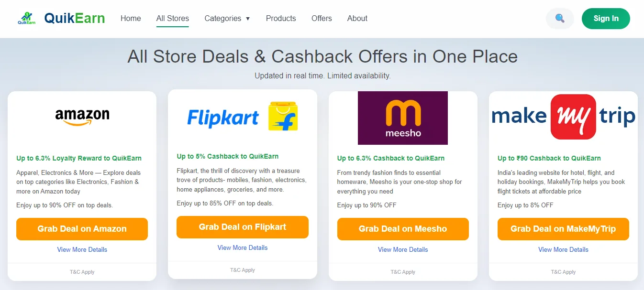Screen dimensions: 644x290
Task: Open View More Details under Amazon
Action: point(82,249)
